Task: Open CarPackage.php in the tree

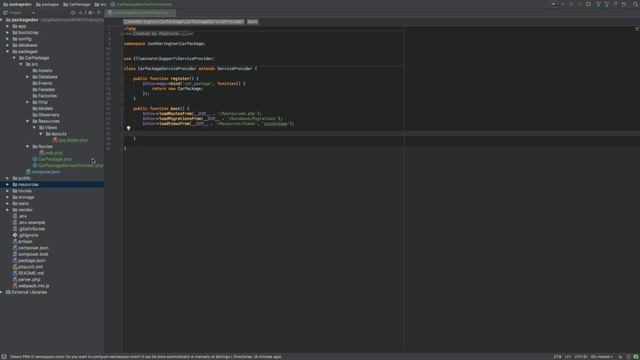Action: point(52,159)
